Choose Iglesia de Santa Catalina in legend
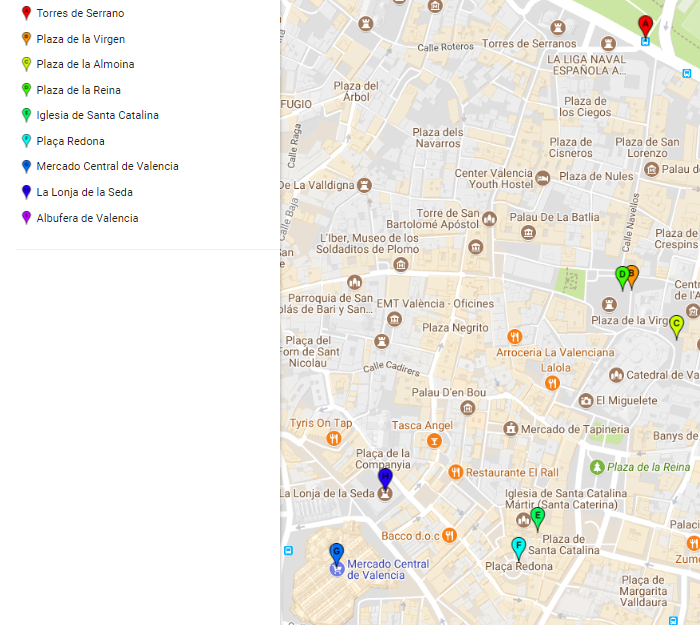This screenshot has height=625, width=700. 97,115
